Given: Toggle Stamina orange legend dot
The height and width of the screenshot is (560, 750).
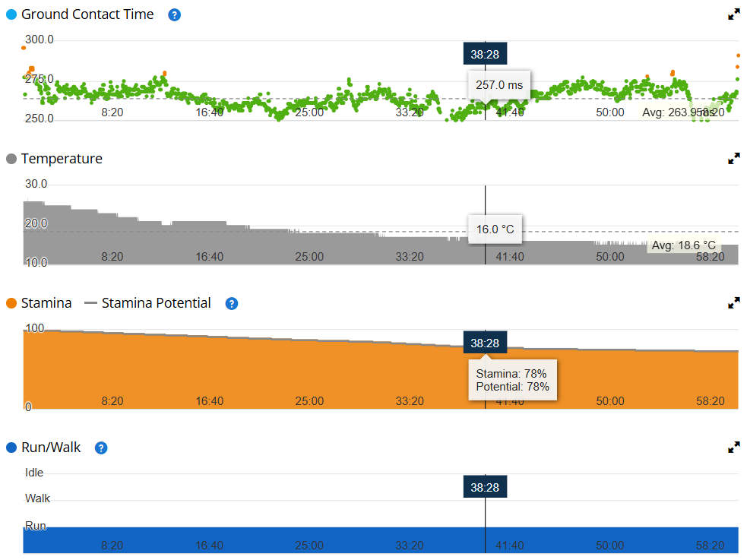Looking at the screenshot, I should 11,303.
